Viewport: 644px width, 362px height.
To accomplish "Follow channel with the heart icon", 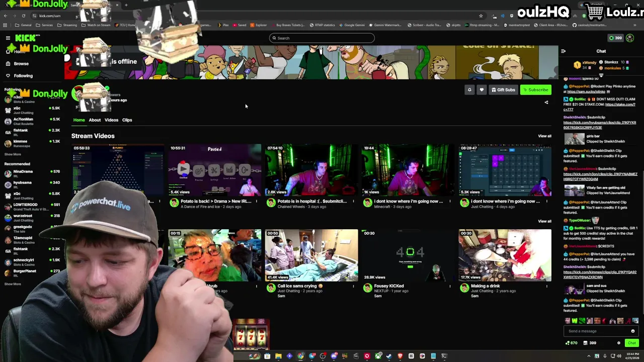I will 481,90.
